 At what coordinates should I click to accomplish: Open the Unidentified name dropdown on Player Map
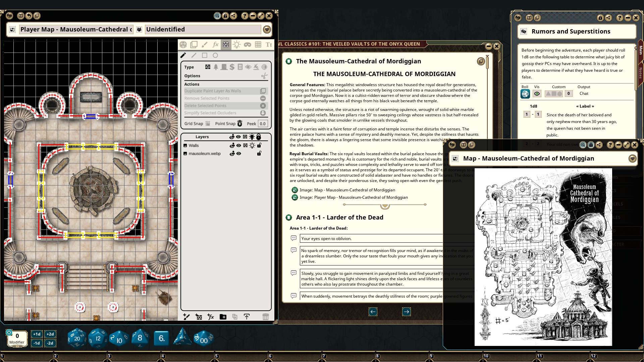pos(267,29)
